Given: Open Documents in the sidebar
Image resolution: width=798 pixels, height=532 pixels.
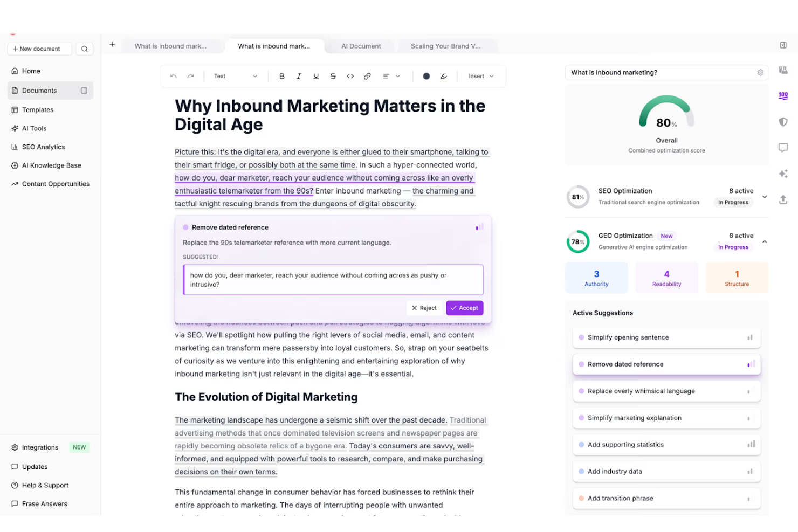Looking at the screenshot, I should tap(50, 91).
